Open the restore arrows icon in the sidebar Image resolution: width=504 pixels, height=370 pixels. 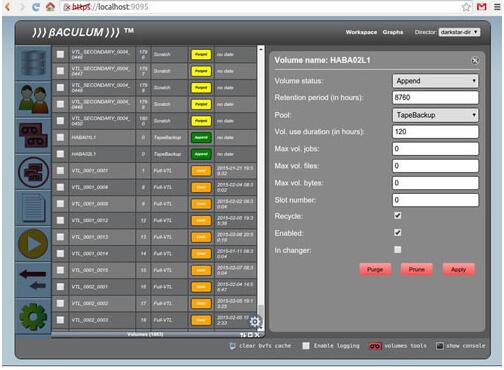coord(33,279)
